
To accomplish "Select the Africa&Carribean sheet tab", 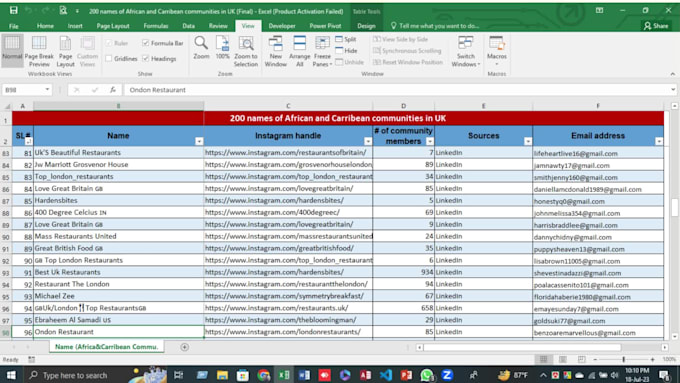I will (x=106, y=347).
